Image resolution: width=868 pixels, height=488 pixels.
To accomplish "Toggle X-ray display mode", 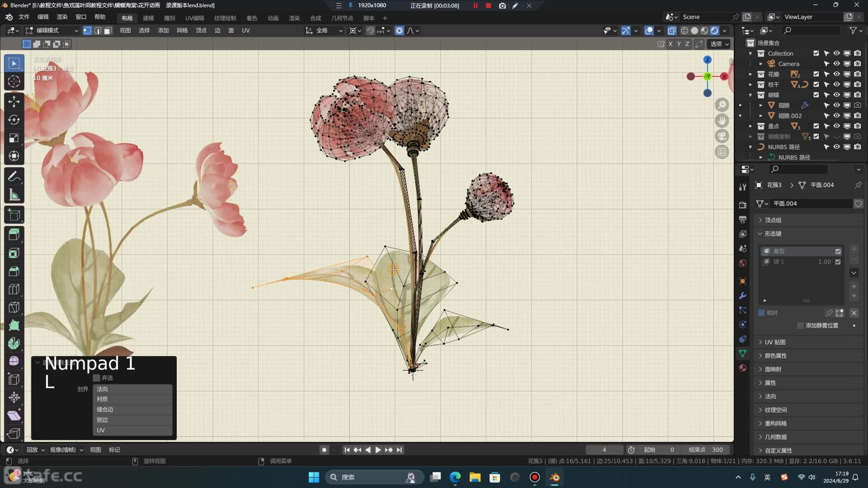I will (x=672, y=30).
